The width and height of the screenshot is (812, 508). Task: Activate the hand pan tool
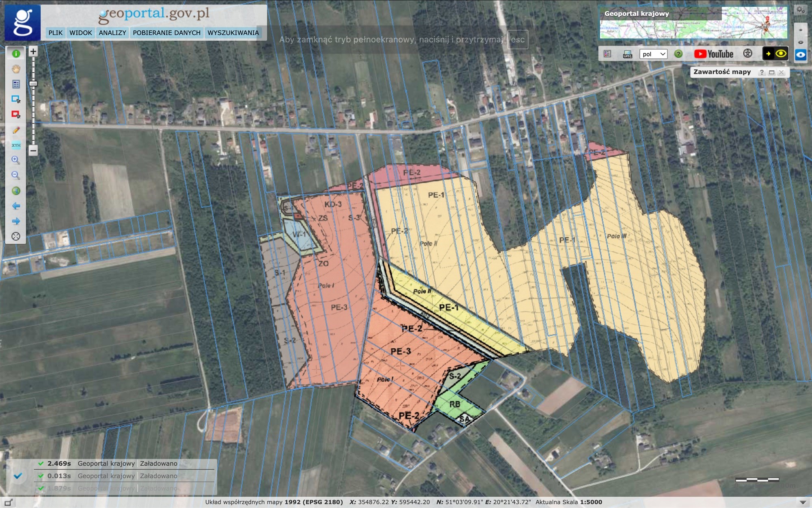click(16, 69)
